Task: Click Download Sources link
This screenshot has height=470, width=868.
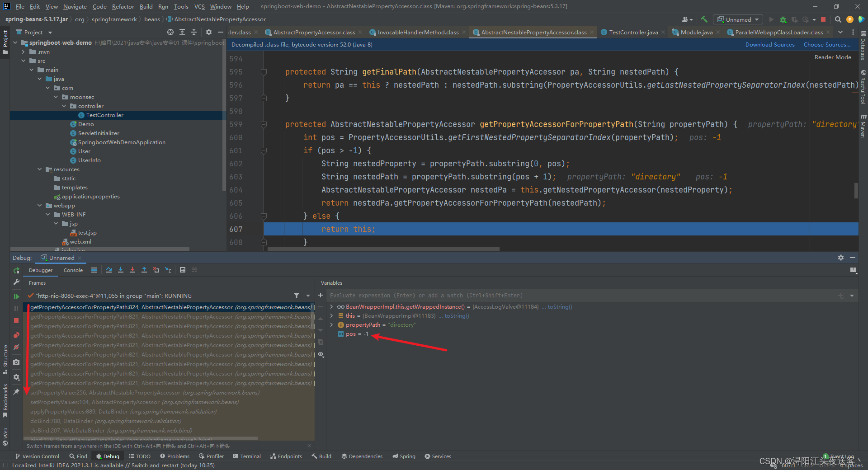Action: 769,45
